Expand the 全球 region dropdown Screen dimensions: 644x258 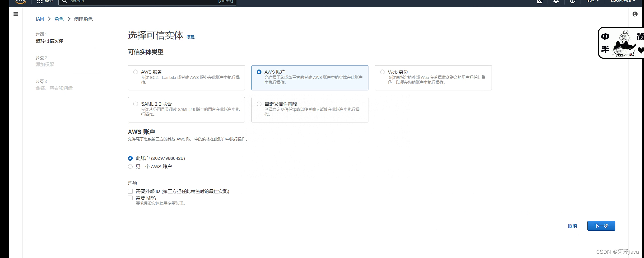[x=593, y=1]
